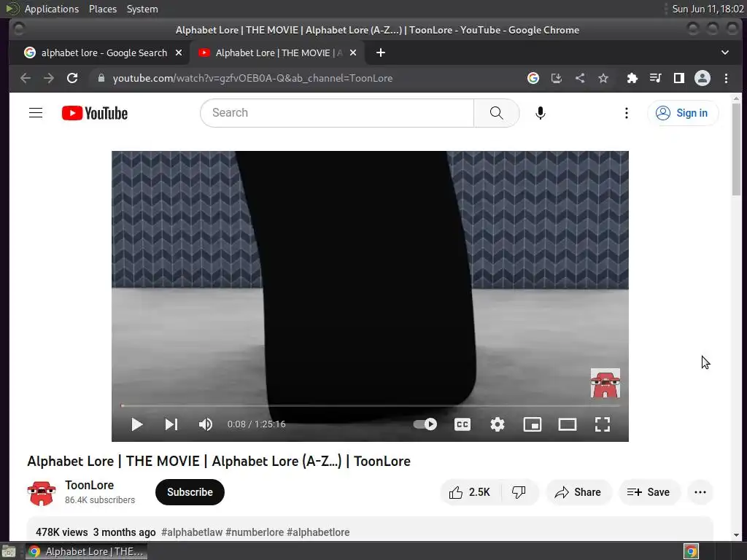Close the Google Search tab
747x560 pixels.
click(179, 52)
